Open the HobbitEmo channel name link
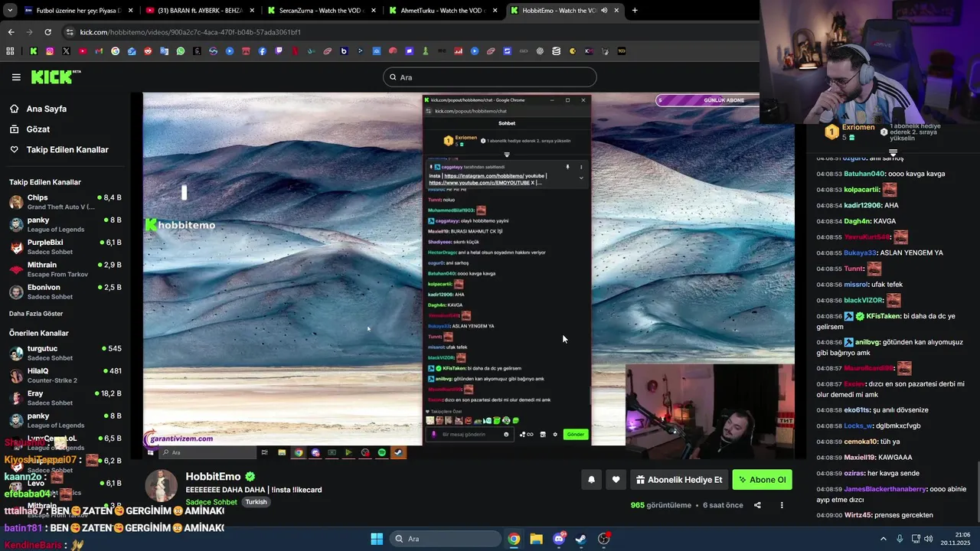The image size is (980, 551). point(213,477)
